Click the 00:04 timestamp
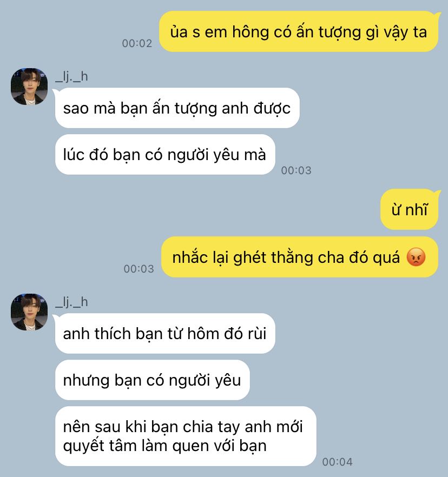The image size is (448, 477). coord(337,462)
